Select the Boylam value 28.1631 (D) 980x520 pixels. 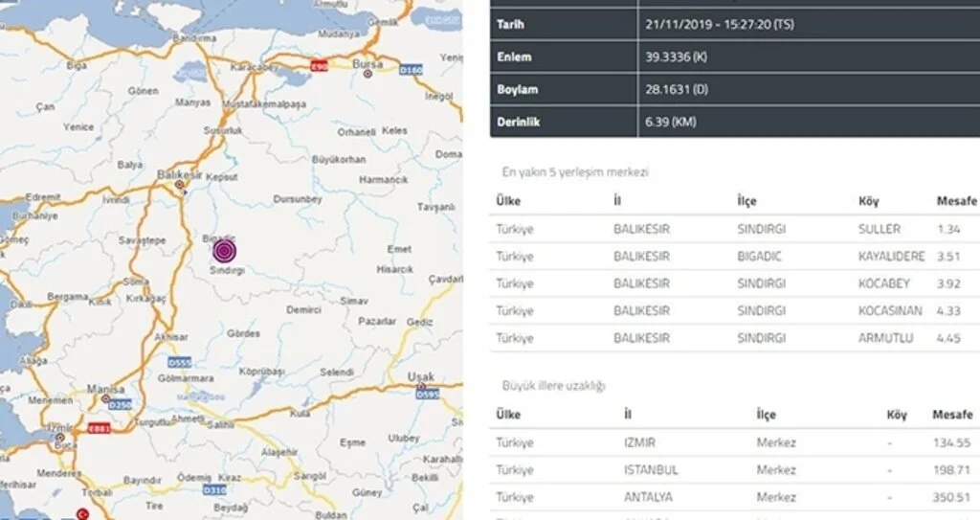[677, 89]
